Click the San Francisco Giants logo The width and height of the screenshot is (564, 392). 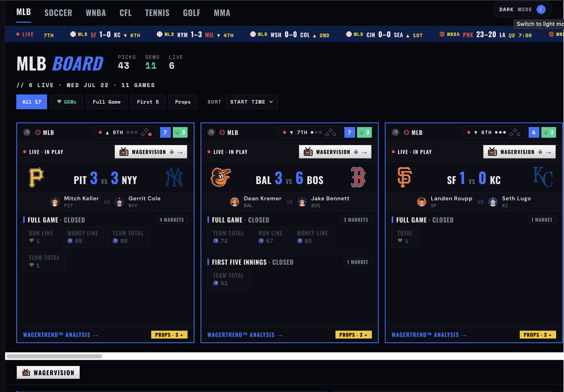point(405,177)
